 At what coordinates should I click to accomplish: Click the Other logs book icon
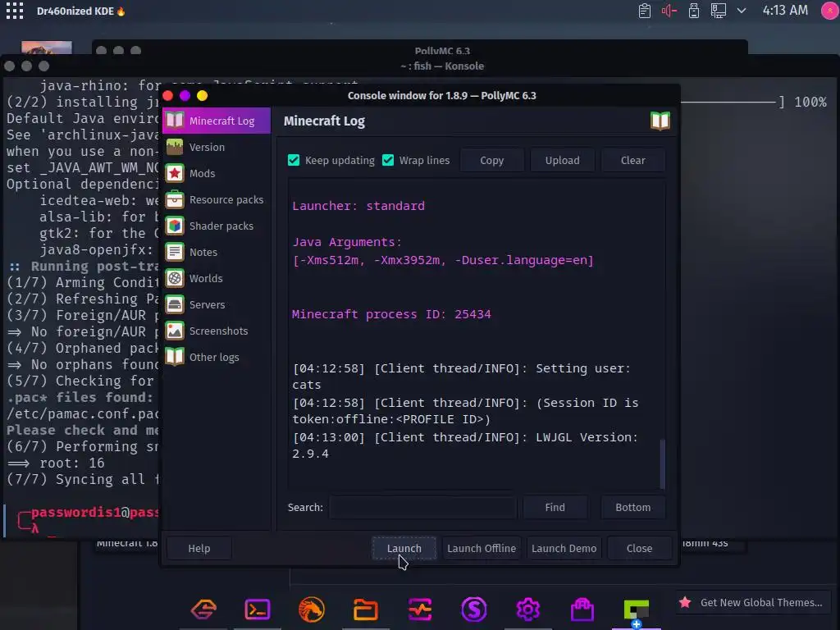pos(175,357)
